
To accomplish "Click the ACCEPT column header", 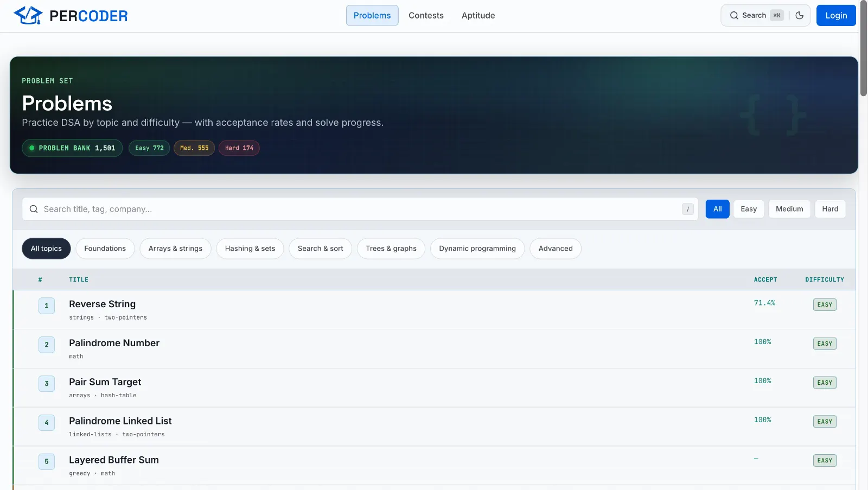I will click(x=765, y=280).
